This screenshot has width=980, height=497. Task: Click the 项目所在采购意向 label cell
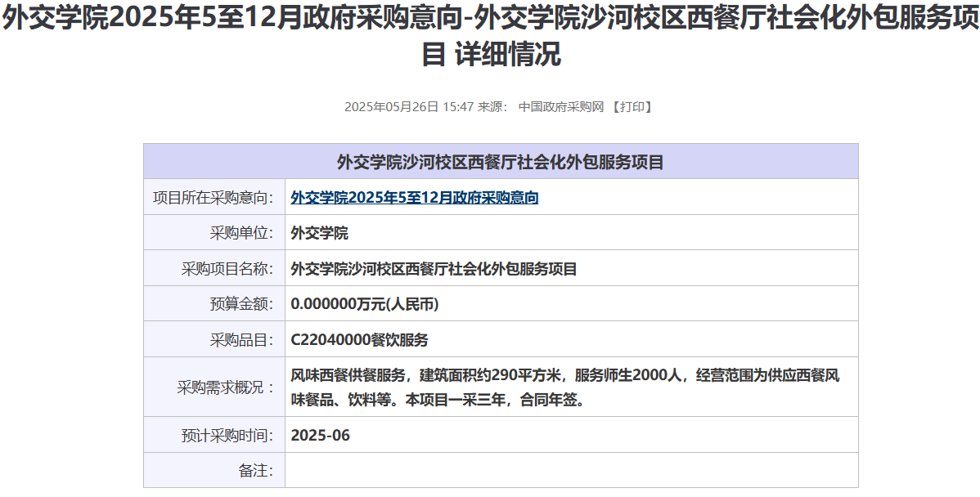pyautogui.click(x=214, y=198)
